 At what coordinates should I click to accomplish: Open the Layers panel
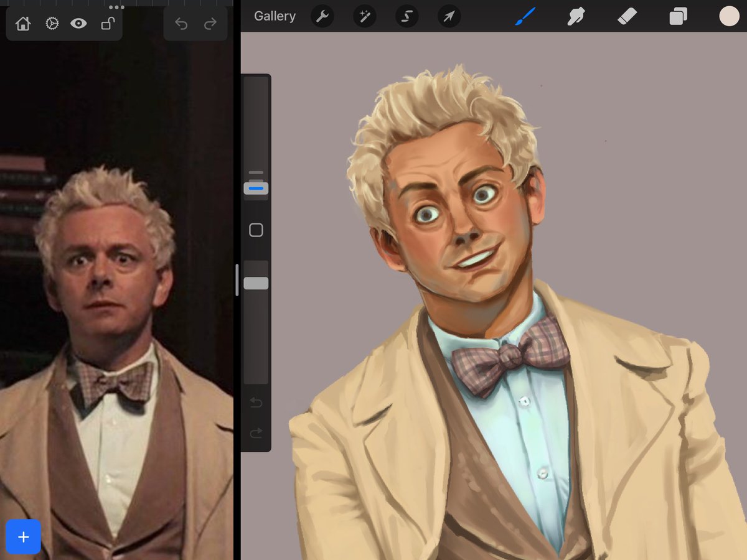click(678, 16)
